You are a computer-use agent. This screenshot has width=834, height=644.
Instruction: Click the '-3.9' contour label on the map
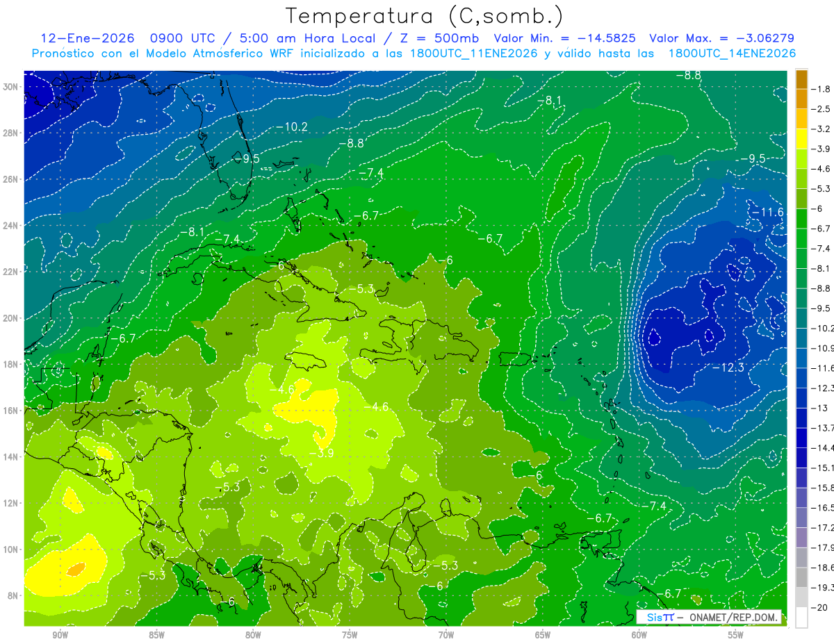[321, 453]
